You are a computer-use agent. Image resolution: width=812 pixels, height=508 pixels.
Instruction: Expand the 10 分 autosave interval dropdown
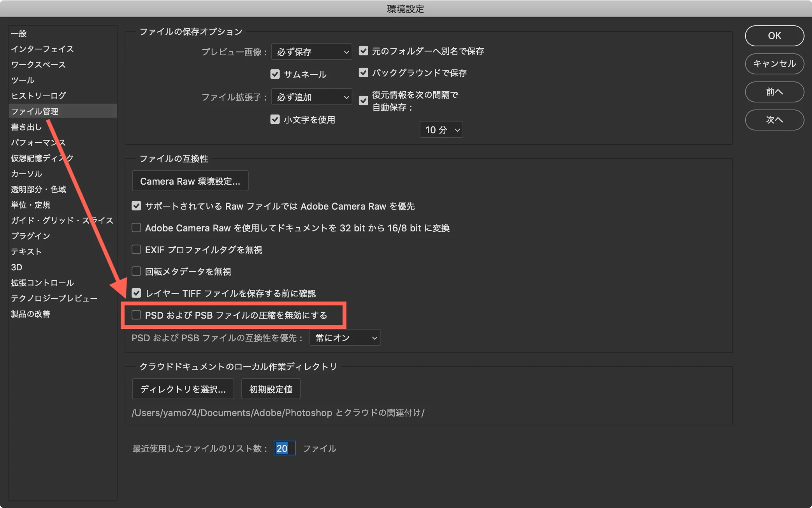pos(441,129)
